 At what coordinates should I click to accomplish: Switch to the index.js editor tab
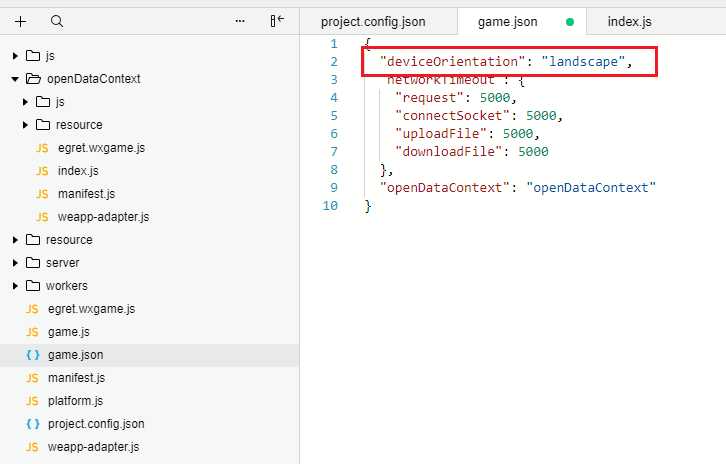[x=630, y=22]
